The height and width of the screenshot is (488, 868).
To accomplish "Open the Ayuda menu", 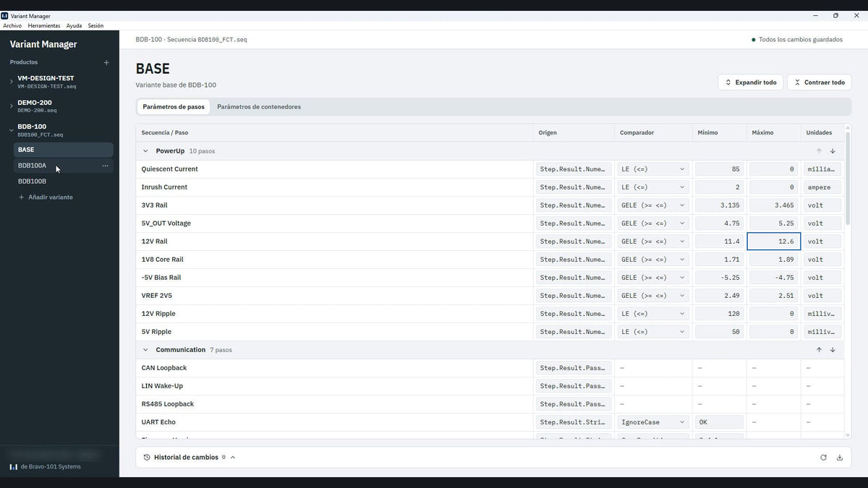I will coord(74,25).
